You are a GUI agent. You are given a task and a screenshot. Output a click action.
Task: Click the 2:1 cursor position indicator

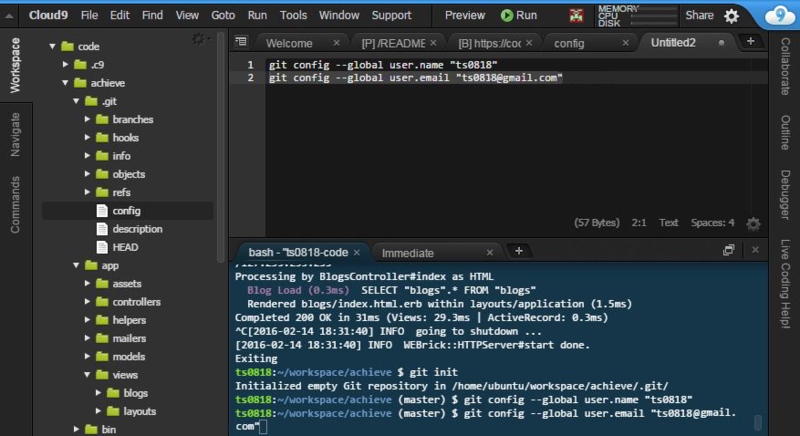click(639, 223)
